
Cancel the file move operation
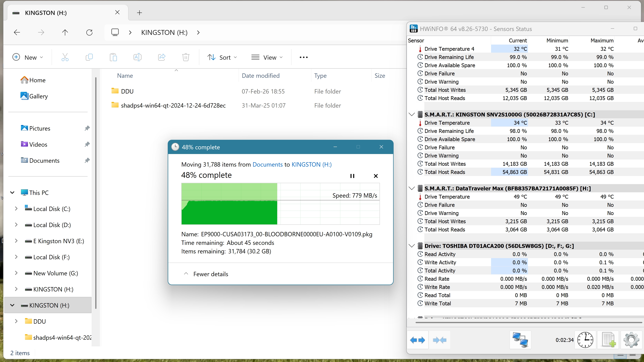[x=375, y=176]
